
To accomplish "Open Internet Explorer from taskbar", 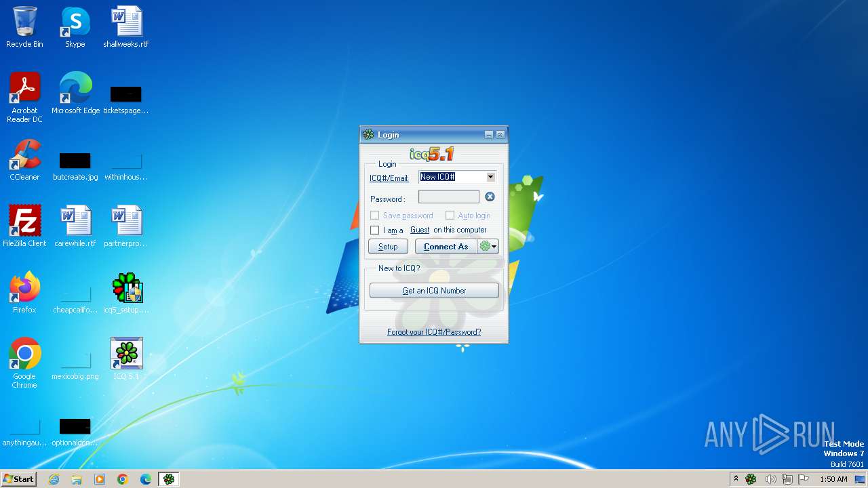I will (x=54, y=479).
